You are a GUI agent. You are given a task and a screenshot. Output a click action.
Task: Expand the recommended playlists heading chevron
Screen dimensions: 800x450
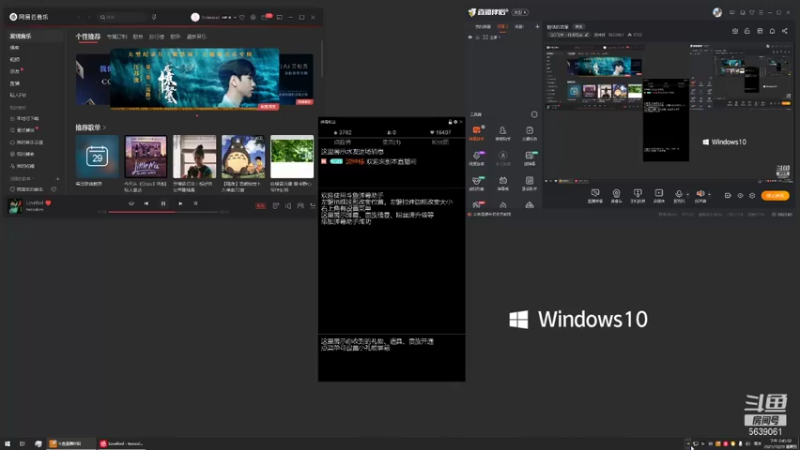tap(104, 128)
